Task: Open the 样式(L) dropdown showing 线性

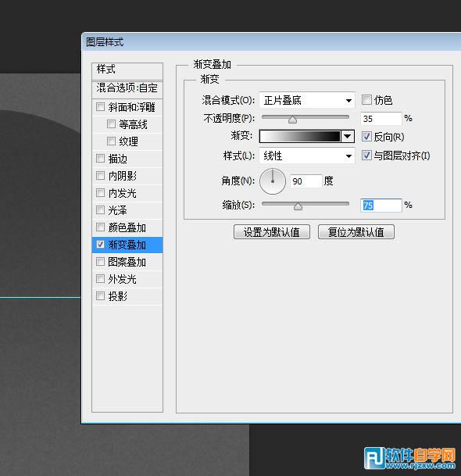Action: coord(307,156)
